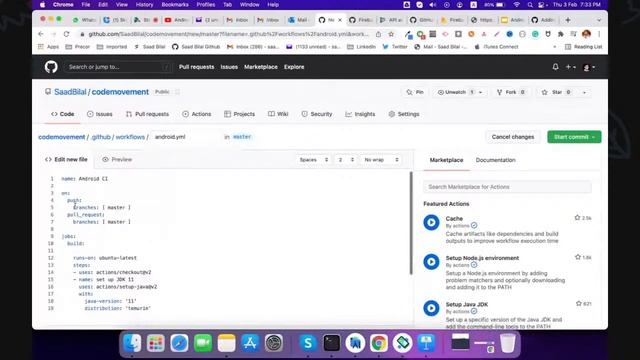
Task: Go to codemovement breadcrumb folder
Action: (x=62, y=137)
